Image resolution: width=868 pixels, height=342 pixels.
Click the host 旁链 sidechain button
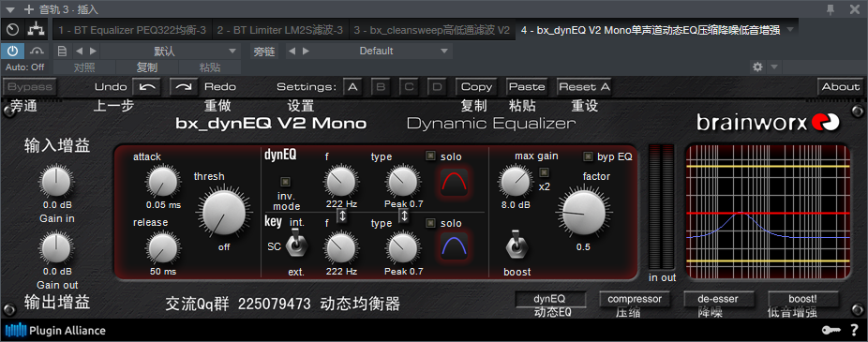[264, 52]
